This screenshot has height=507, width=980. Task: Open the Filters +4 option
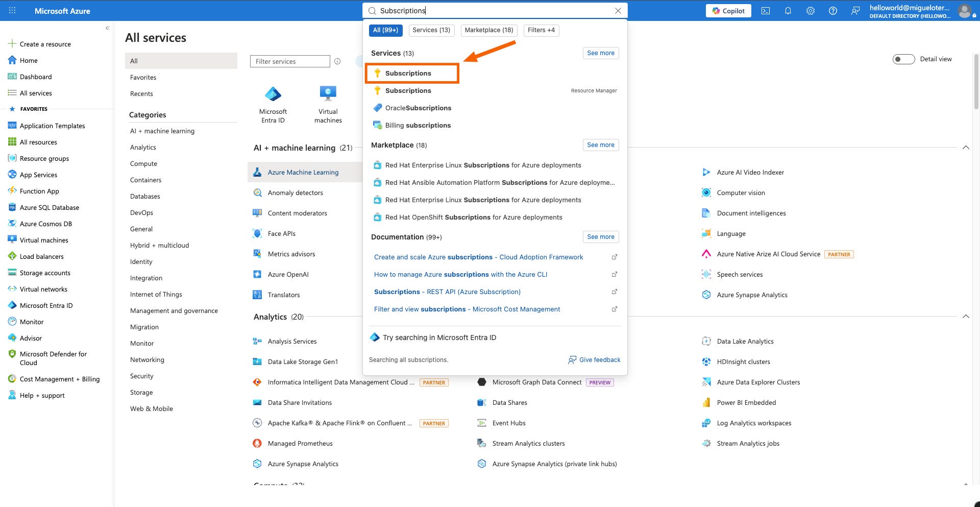(x=541, y=30)
